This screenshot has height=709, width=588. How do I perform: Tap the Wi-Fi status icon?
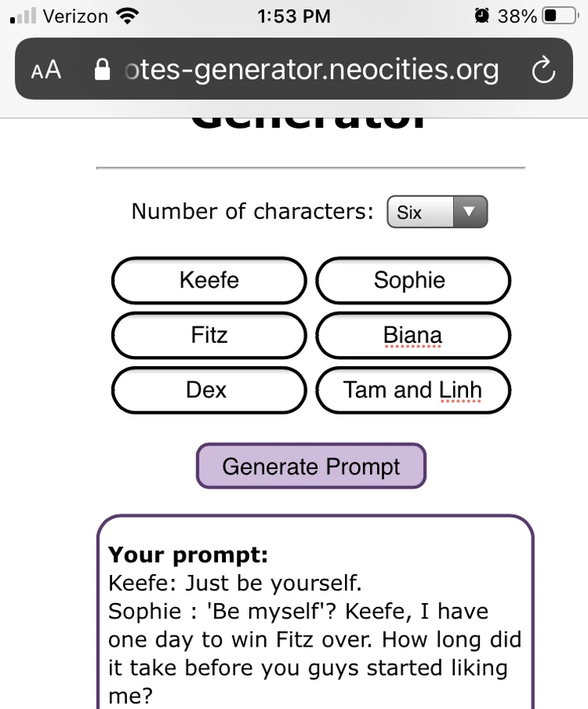pyautogui.click(x=126, y=16)
